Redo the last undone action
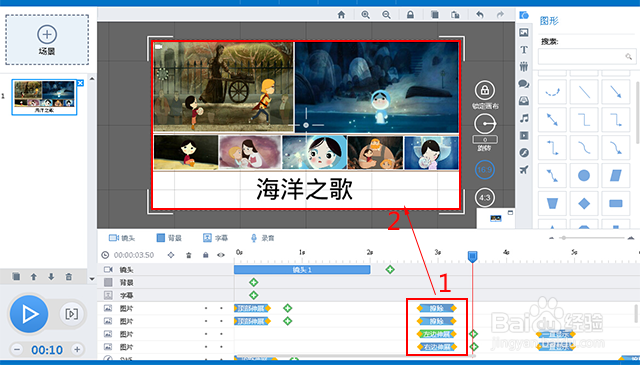The image size is (640, 365). (500, 15)
